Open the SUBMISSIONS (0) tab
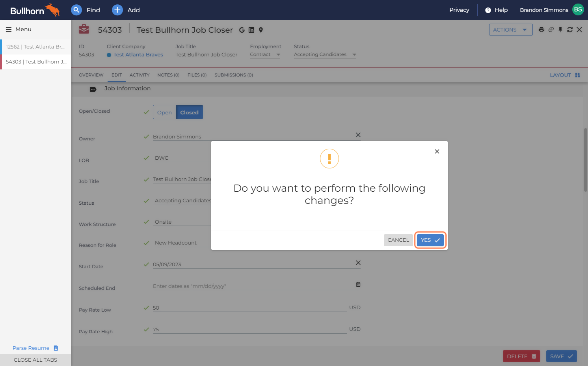Image resolution: width=588 pixels, height=366 pixels. 234,75
